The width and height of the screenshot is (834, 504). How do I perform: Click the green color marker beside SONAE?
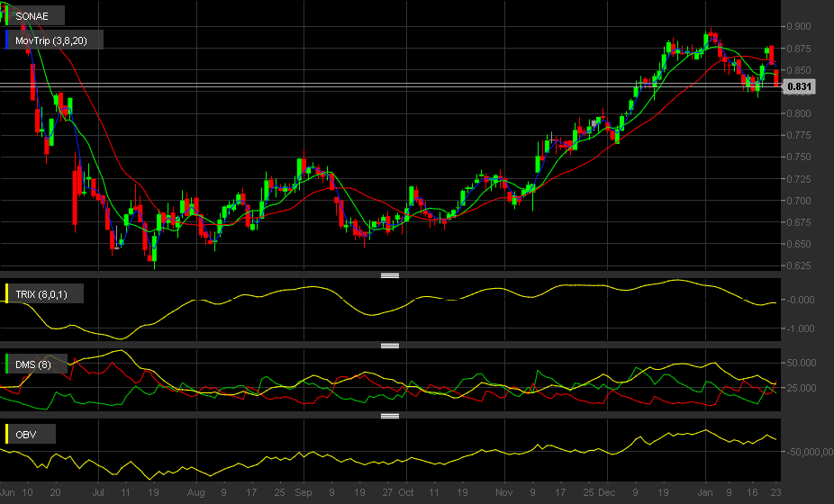click(x=7, y=16)
